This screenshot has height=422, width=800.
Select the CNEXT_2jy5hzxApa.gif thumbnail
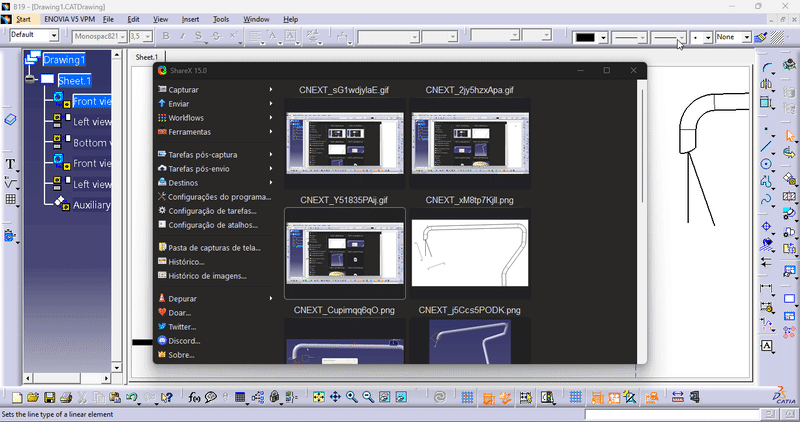tap(470, 143)
